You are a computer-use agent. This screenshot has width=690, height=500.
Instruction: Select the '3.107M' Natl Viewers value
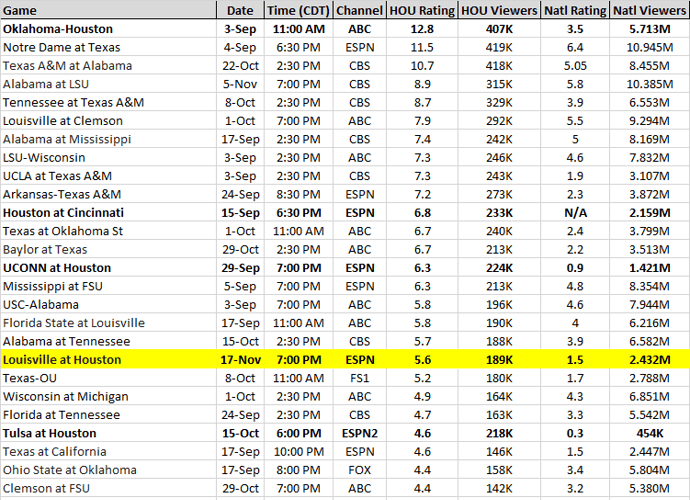pyautogui.click(x=650, y=176)
